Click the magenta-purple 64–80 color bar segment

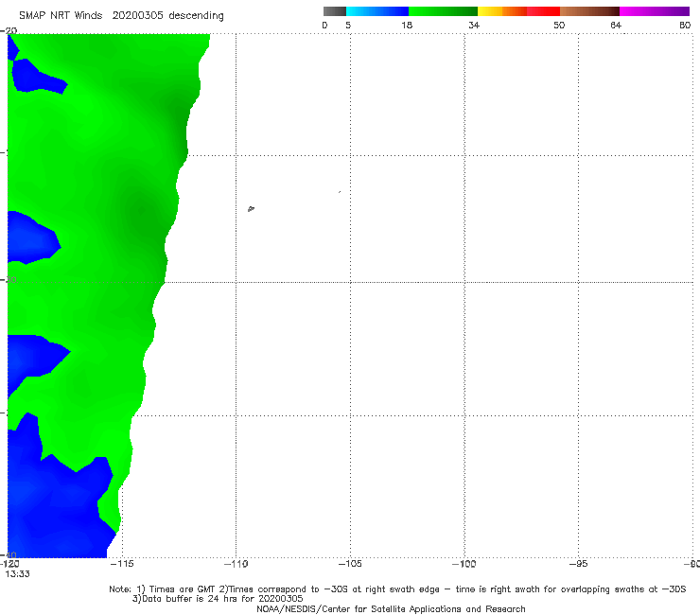(x=655, y=11)
